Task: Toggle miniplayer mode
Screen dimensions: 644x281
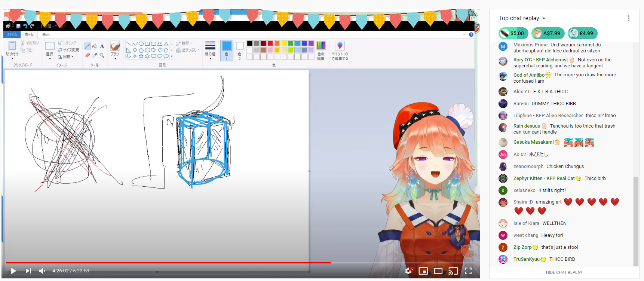Action: (x=423, y=271)
